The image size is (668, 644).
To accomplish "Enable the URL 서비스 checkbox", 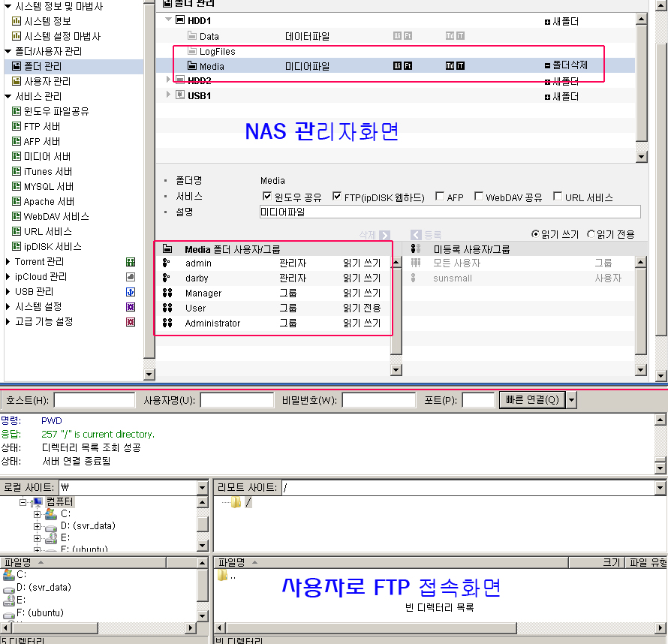I will (558, 197).
